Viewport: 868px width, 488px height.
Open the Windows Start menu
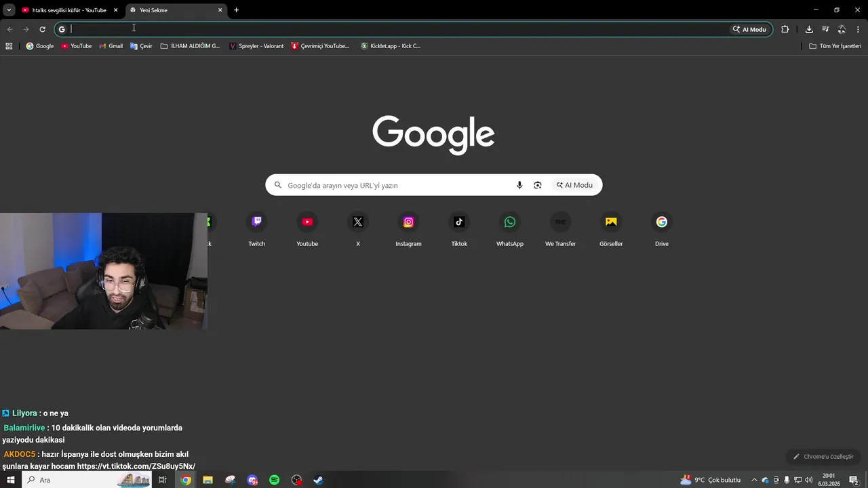click(11, 480)
